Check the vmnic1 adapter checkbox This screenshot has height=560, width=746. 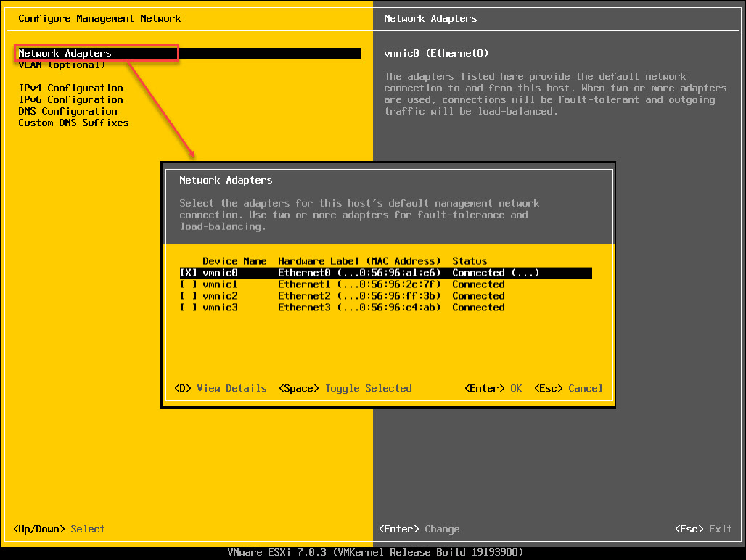[x=189, y=284]
